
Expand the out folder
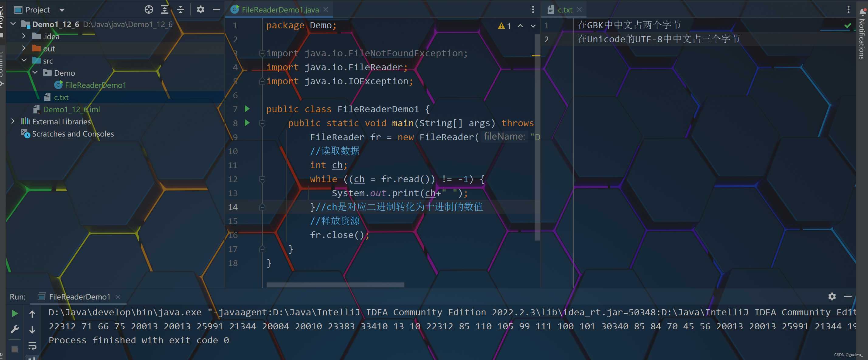point(24,48)
